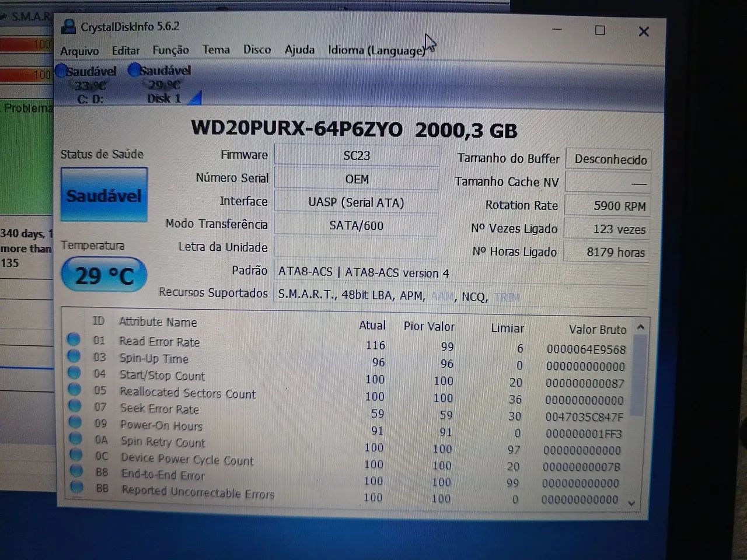This screenshot has height=560, width=747.
Task: Select the Power-On Hours row
Action: 347,428
